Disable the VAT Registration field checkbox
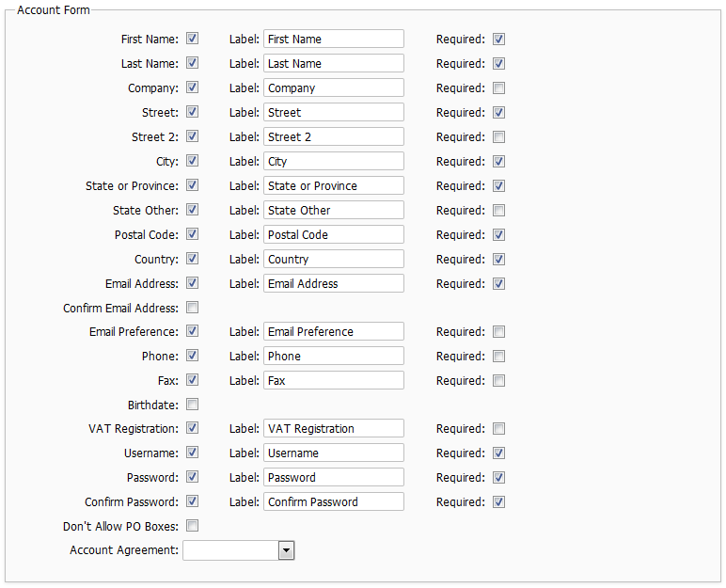 [192, 429]
